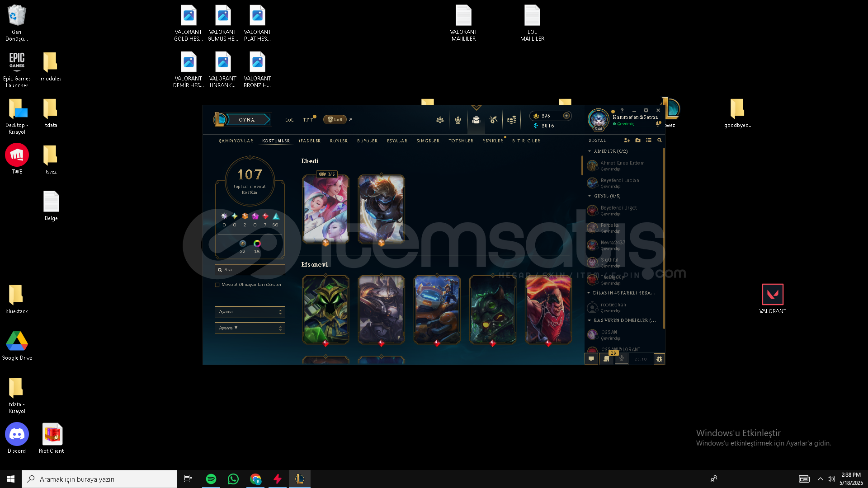The image size is (868, 488).
Task: Select the VALORANT GOLD HES... image file
Action: 189,23
